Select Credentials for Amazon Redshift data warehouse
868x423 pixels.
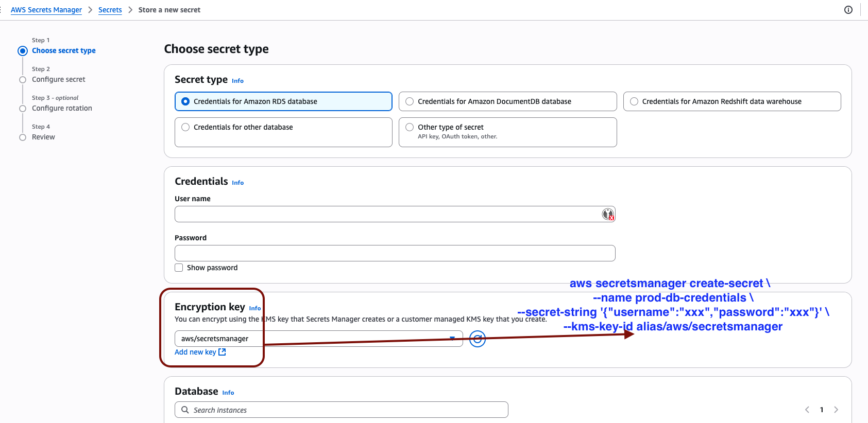732,101
